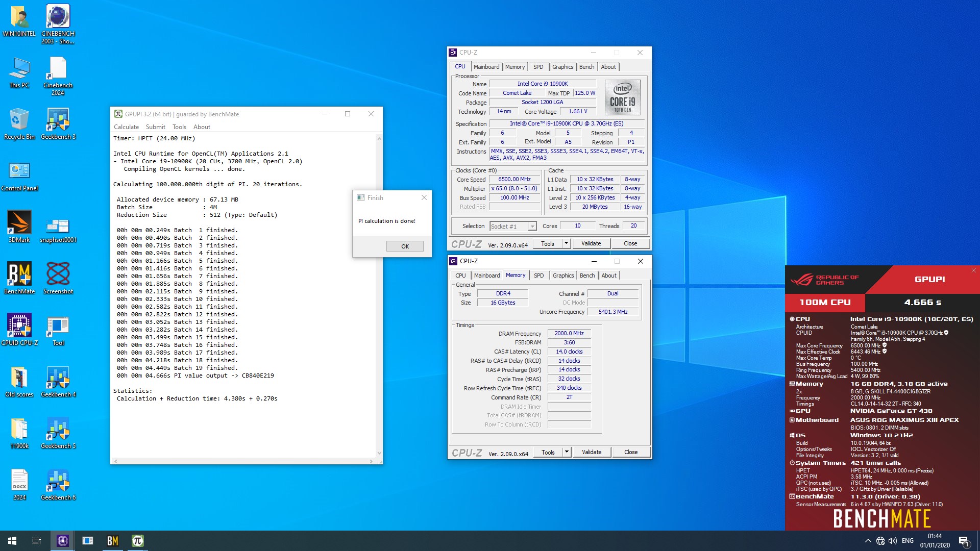Click BenchMate BM taskbar icon
The width and height of the screenshot is (980, 551).
click(113, 541)
